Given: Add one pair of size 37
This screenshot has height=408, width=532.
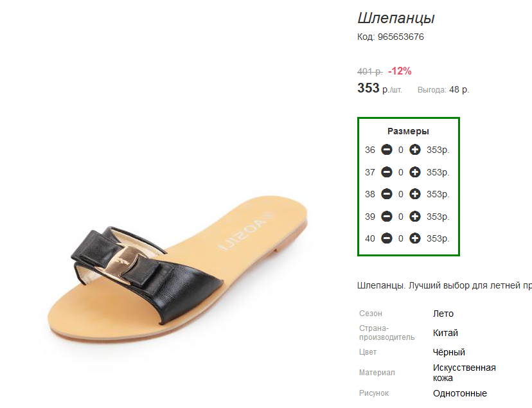Looking at the screenshot, I should (414, 172).
